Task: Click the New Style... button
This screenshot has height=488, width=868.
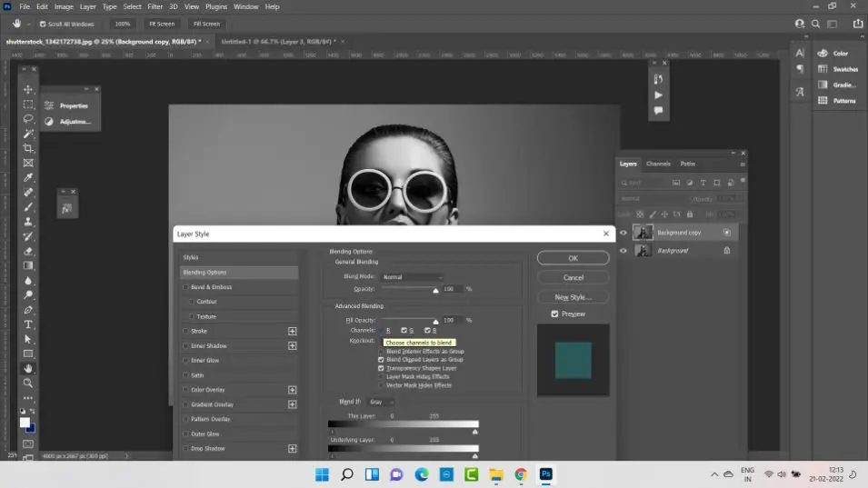Action: pyautogui.click(x=573, y=297)
